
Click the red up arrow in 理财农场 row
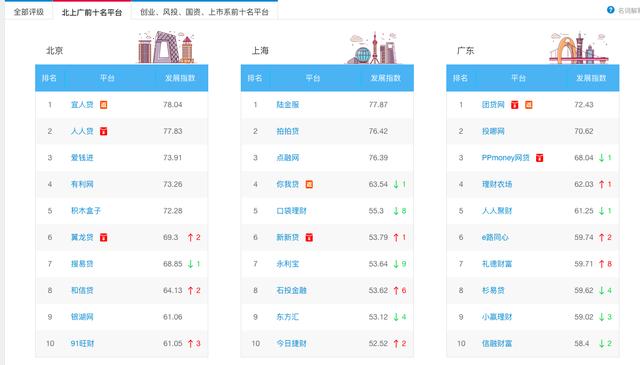(602, 185)
